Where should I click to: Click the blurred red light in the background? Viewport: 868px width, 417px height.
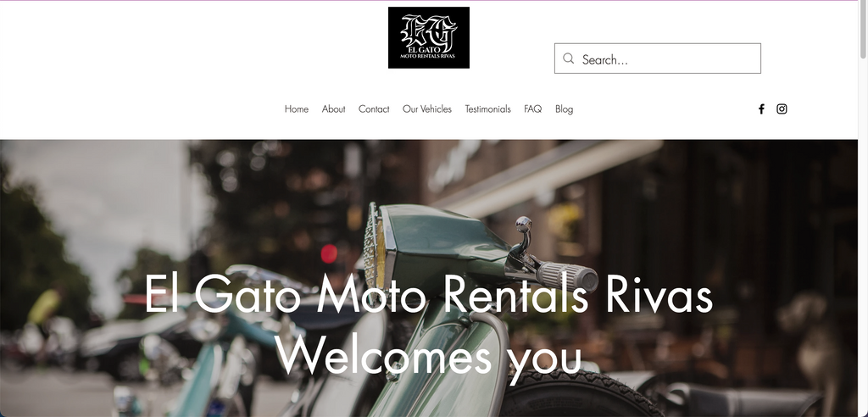click(329, 253)
